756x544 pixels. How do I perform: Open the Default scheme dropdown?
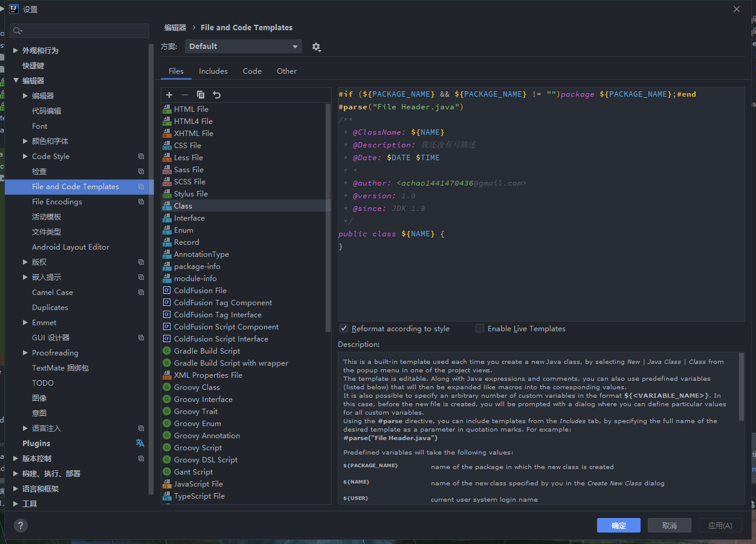tap(243, 47)
